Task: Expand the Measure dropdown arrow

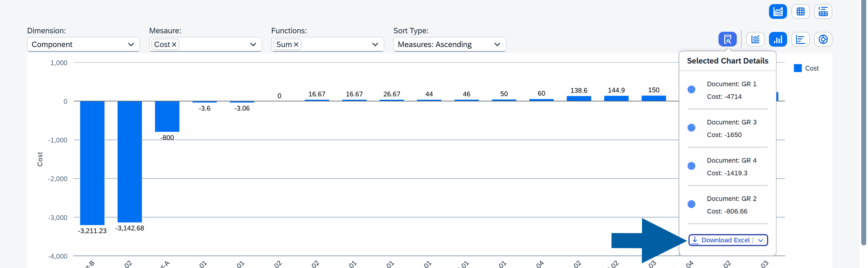Action: (x=253, y=45)
